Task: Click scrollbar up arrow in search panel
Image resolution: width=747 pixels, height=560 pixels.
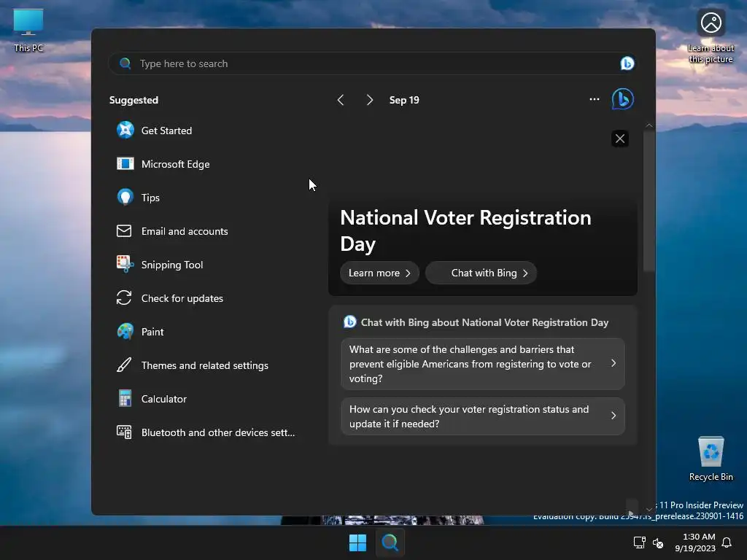Action: tap(649, 125)
